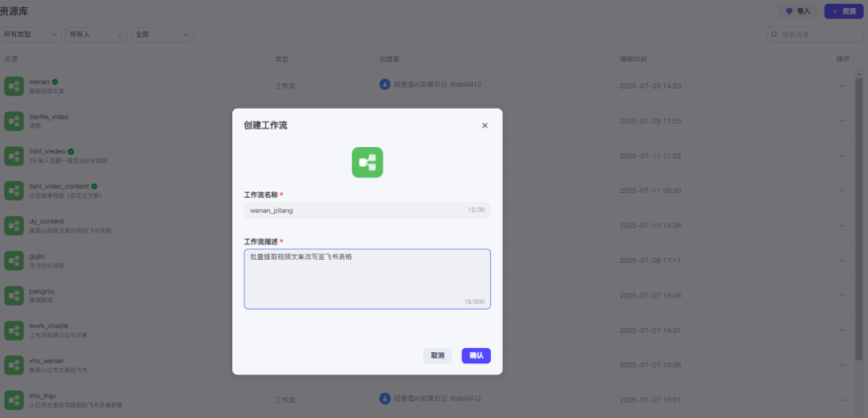Image resolution: width=868 pixels, height=418 pixels.
Task: Click the green published badge beside lishi_video_content
Action: [x=94, y=186]
